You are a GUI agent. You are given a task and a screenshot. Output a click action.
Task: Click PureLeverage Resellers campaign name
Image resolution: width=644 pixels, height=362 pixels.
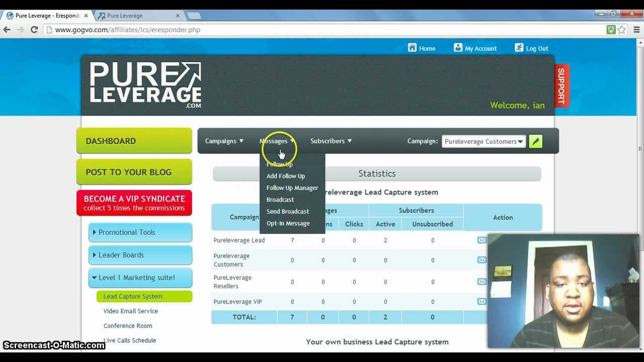tap(232, 282)
